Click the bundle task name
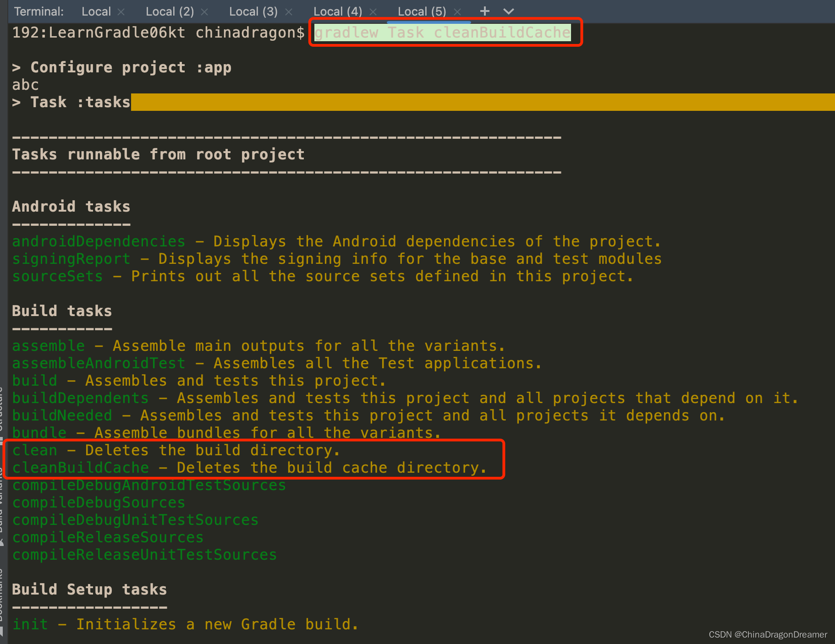 pyautogui.click(x=39, y=433)
